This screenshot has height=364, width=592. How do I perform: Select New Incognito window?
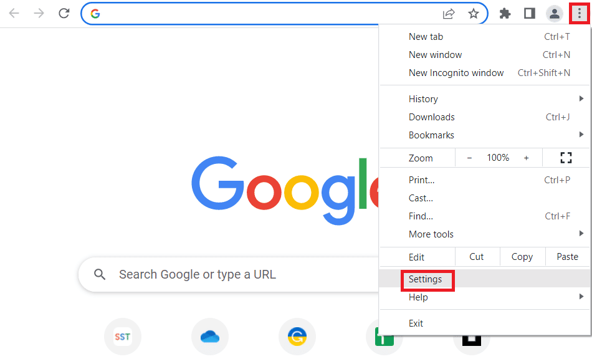pyautogui.click(x=456, y=73)
